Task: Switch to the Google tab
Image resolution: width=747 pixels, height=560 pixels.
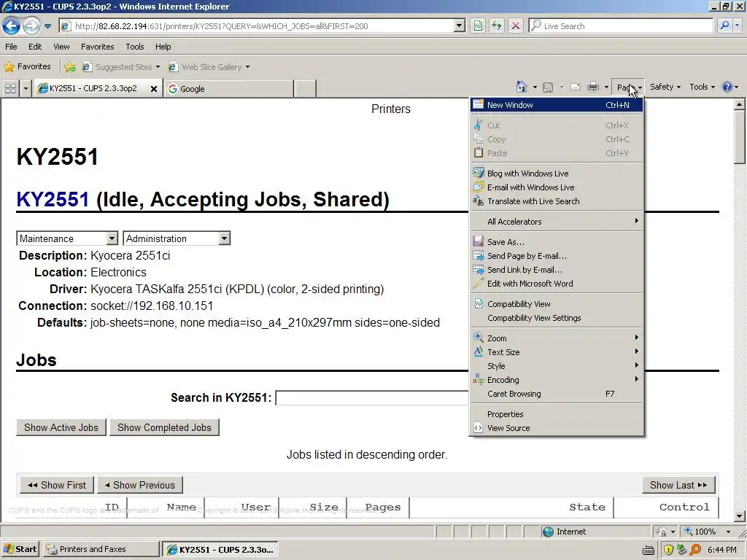Action: tap(228, 88)
